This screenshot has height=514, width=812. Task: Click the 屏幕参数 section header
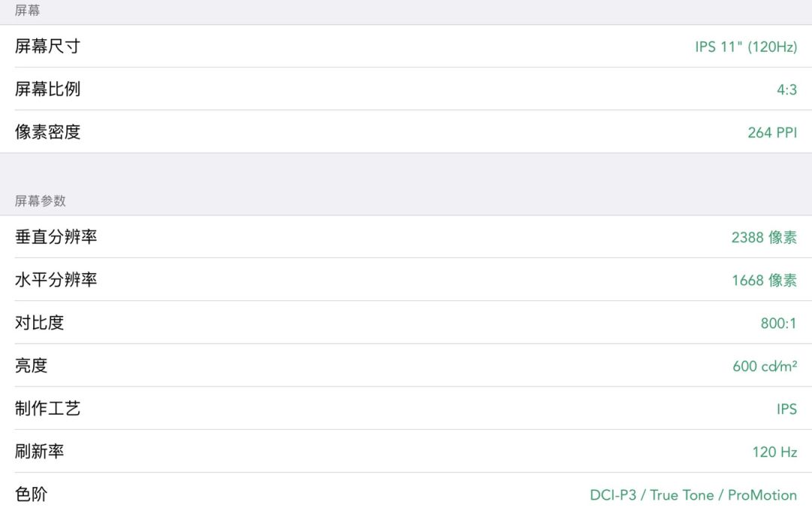(x=41, y=200)
